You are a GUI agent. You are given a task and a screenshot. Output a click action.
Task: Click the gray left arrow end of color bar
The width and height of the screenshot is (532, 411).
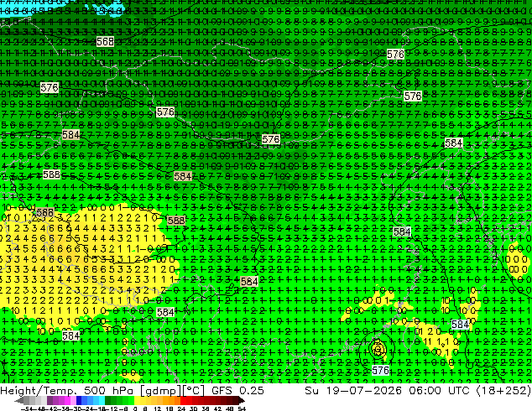(19, 400)
